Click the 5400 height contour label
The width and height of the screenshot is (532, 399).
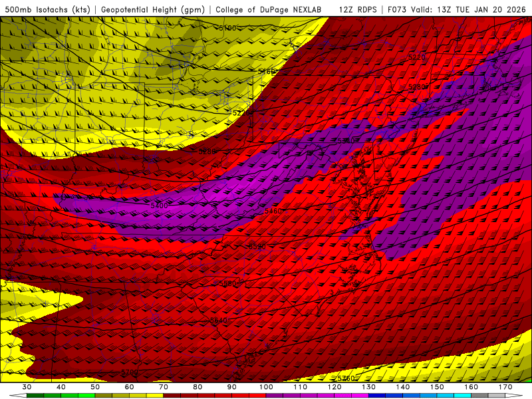pyautogui.click(x=159, y=205)
